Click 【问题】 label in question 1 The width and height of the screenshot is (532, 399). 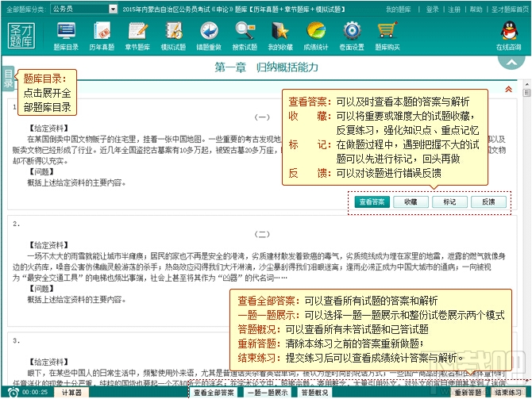[x=41, y=172]
